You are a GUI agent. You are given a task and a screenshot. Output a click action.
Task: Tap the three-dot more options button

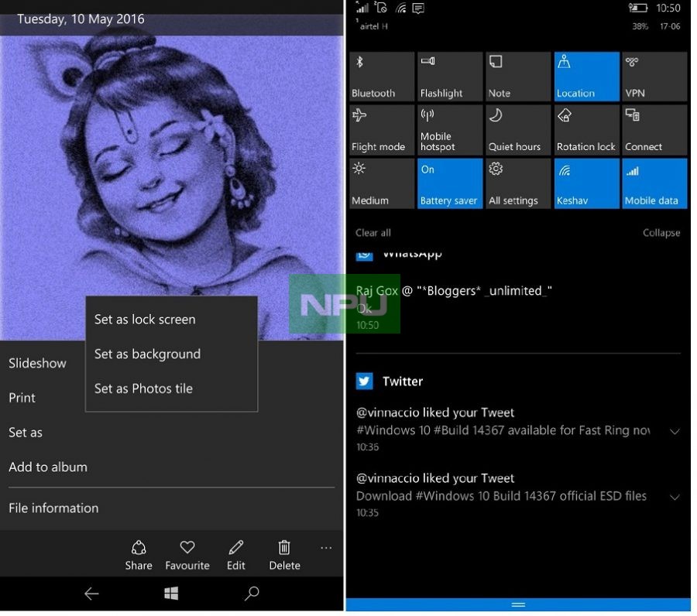click(x=326, y=548)
